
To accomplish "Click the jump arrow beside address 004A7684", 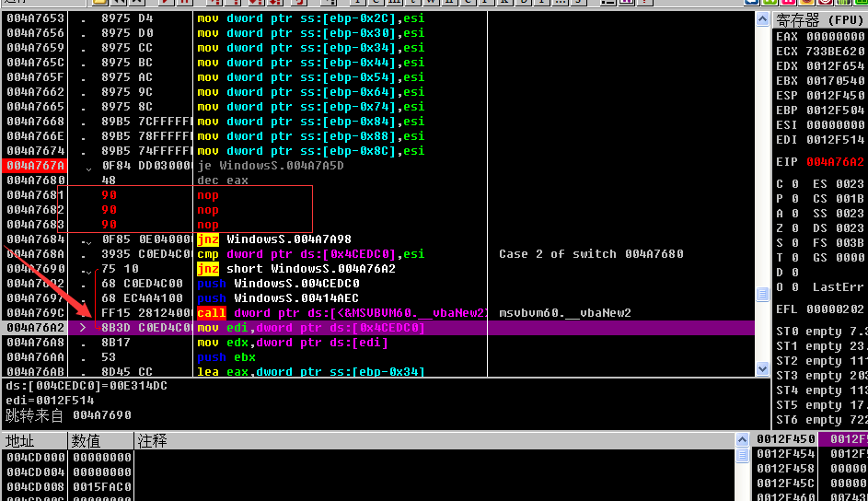I will 87,239.
